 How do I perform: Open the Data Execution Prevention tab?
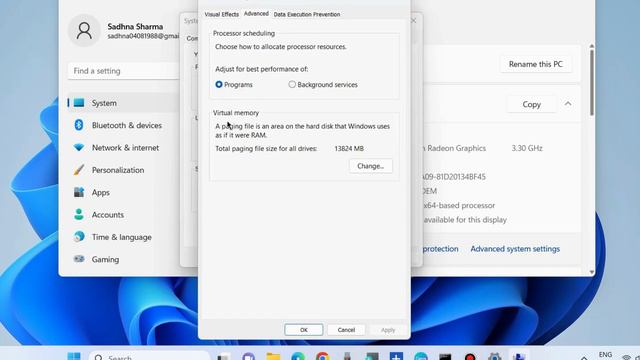coord(307,14)
